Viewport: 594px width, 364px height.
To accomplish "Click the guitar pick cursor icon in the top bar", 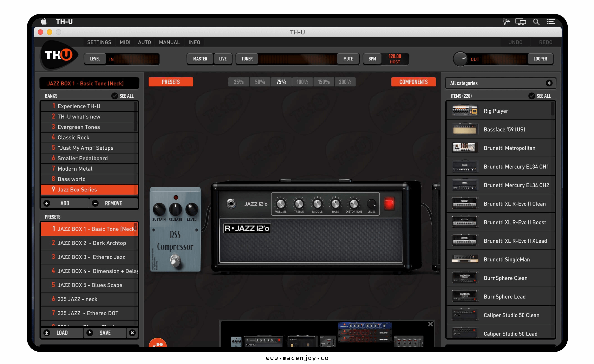I will point(506,22).
